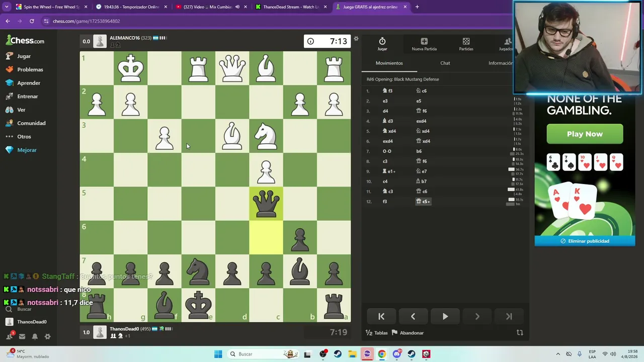644x362 pixels.
Task: Offer a draw with Tablas
Action: click(376, 333)
